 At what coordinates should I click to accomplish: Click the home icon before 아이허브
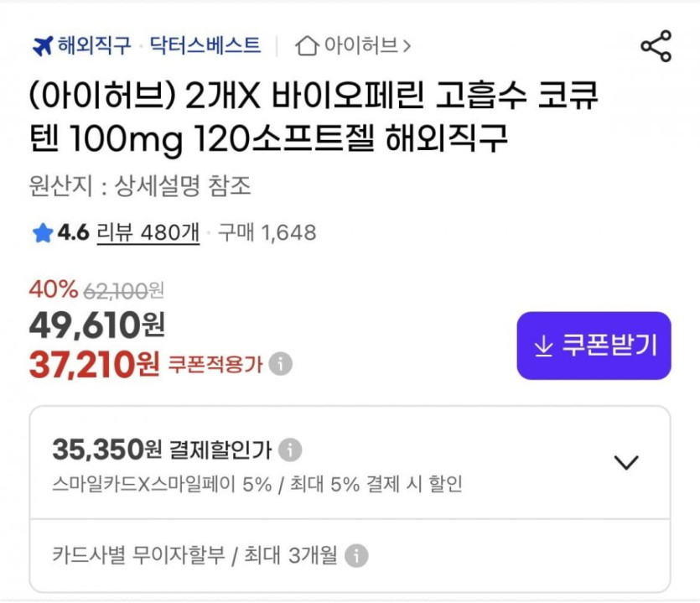pos(307,45)
